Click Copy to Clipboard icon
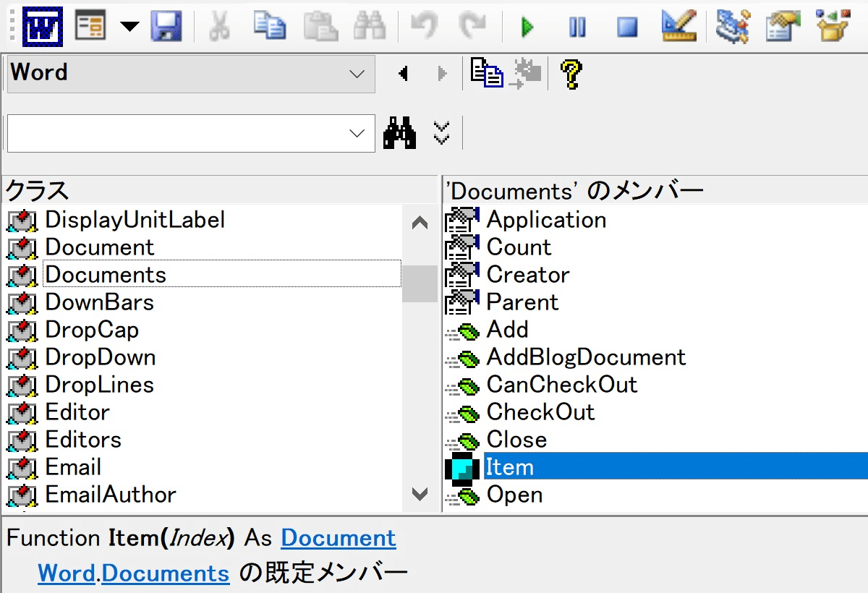868x593 pixels. click(487, 73)
